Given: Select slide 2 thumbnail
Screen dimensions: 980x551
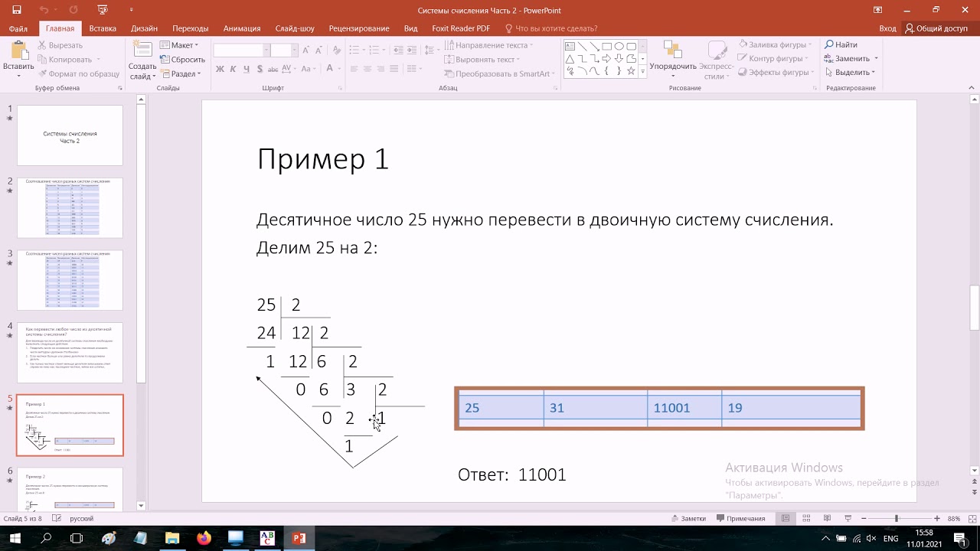Looking at the screenshot, I should [x=70, y=207].
